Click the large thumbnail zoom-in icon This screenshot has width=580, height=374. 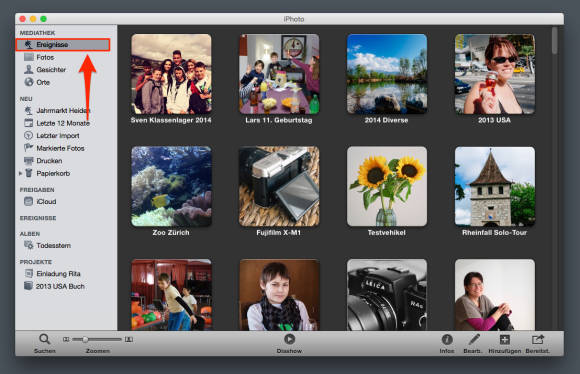click(129, 339)
